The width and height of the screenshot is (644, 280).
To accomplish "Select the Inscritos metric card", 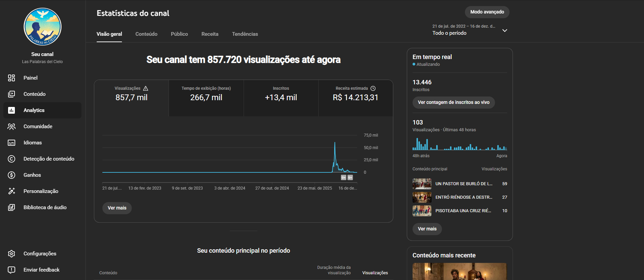I will coord(281,98).
